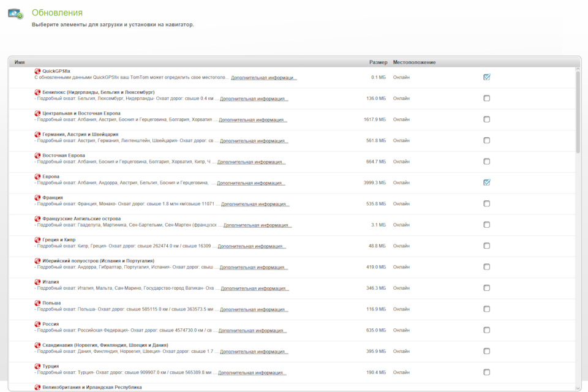This screenshot has width=588, height=392.
Task: Click the Восточная Европа title text
Action: point(64,156)
